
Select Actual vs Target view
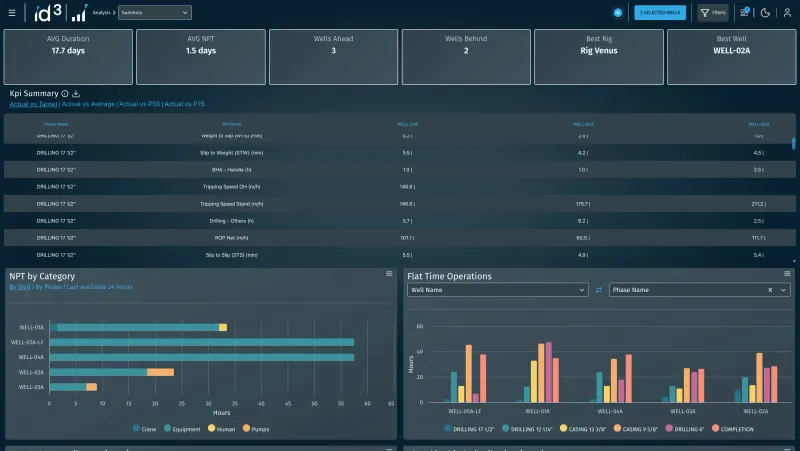pos(33,104)
